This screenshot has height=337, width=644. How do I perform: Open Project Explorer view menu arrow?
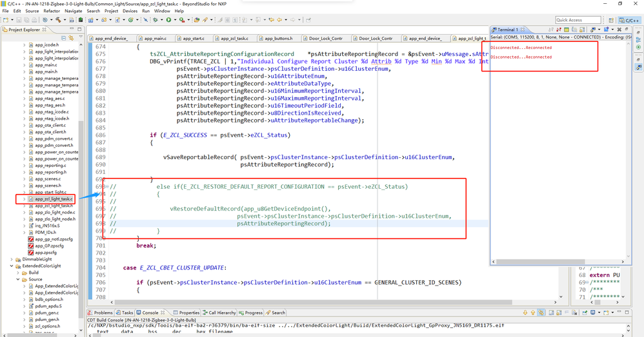81,38
